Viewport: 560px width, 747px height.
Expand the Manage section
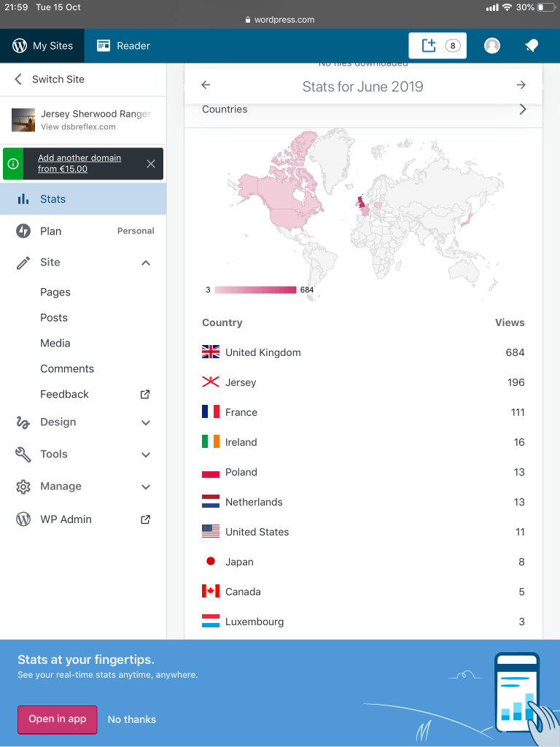146,487
